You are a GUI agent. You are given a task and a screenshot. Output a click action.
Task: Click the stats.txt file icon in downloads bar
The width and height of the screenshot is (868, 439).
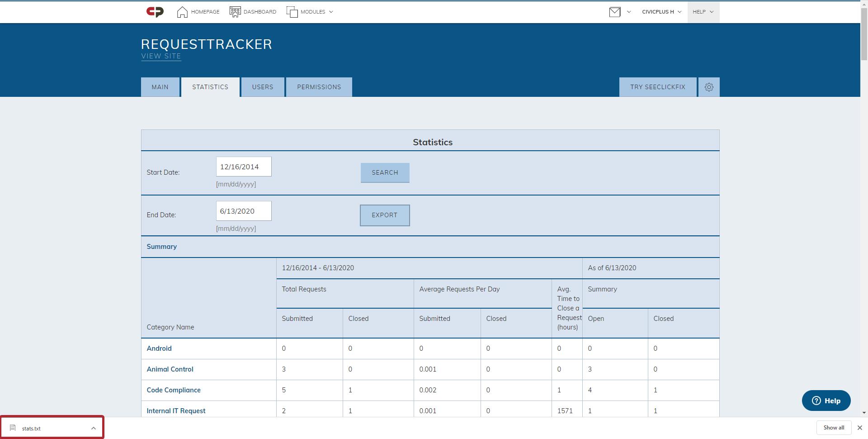click(x=13, y=428)
